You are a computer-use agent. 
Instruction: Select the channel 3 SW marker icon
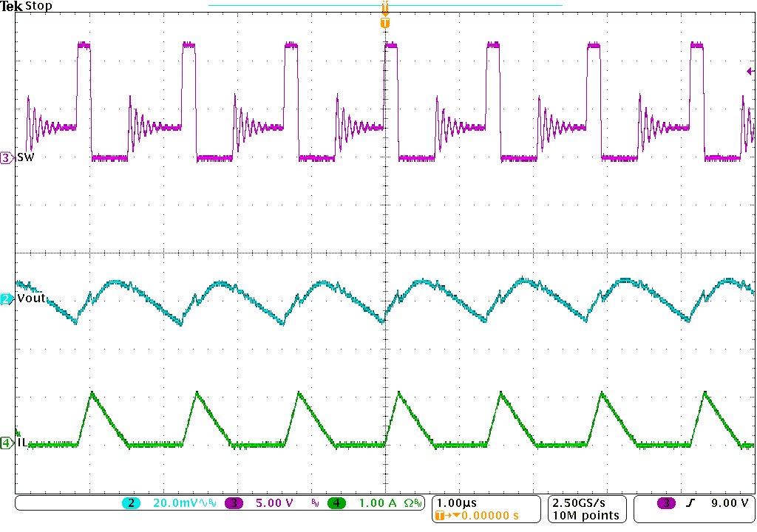click(6, 157)
